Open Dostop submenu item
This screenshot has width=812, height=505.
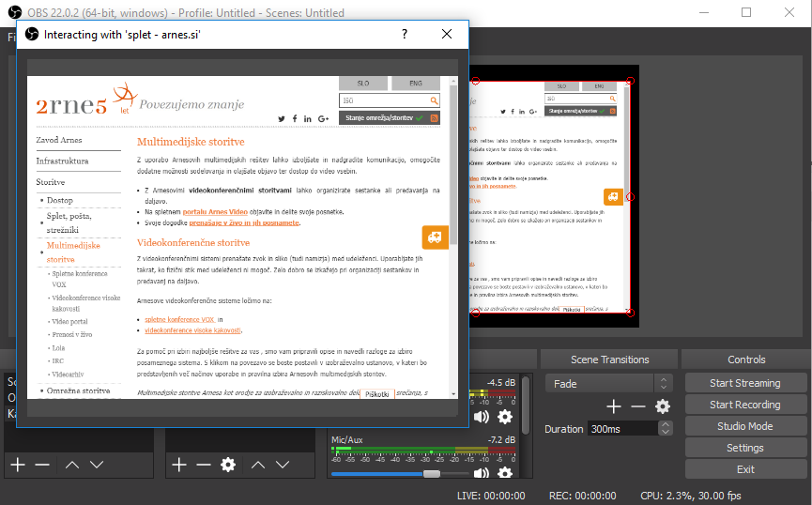coord(59,200)
